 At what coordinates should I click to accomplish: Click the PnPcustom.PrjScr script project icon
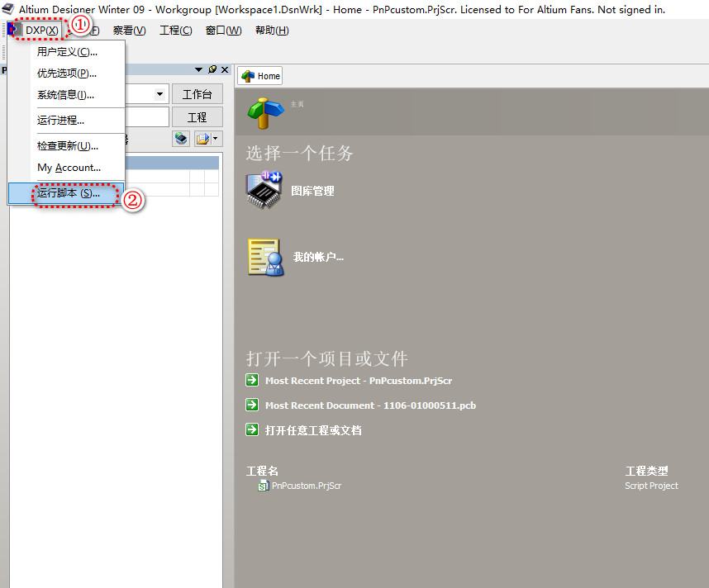pyautogui.click(x=264, y=486)
